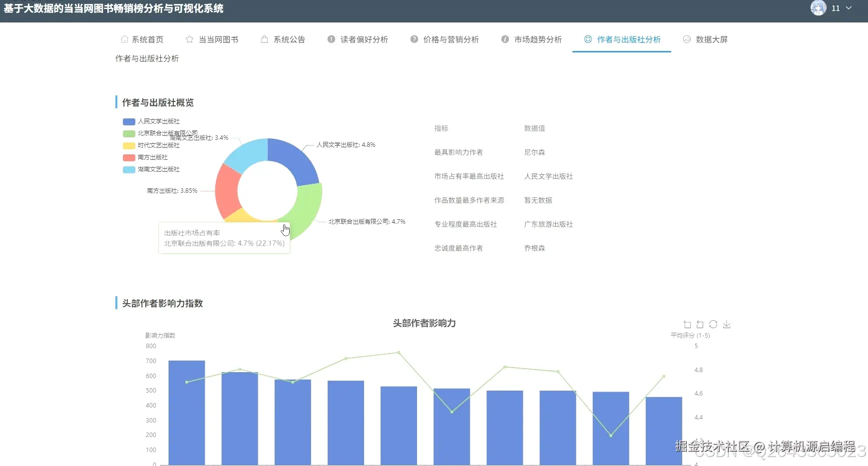Click the table cell '尼尔森'
The image size is (868, 466).
click(x=535, y=152)
